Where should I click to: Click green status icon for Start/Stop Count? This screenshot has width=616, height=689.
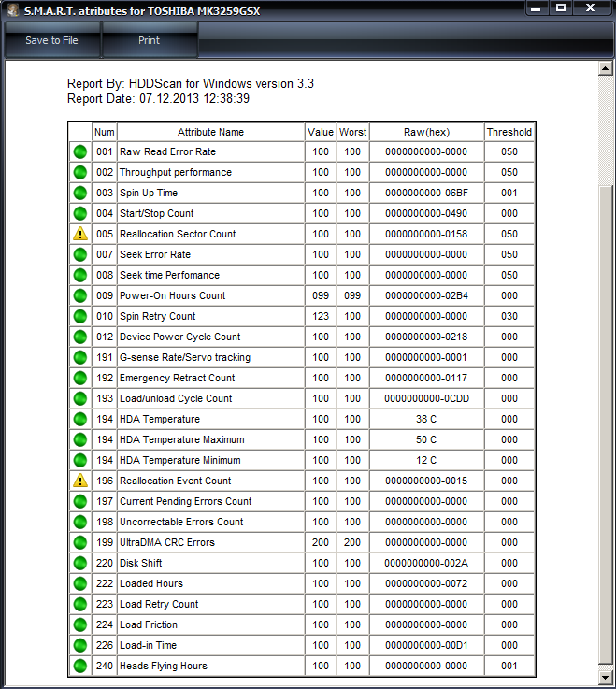(80, 213)
